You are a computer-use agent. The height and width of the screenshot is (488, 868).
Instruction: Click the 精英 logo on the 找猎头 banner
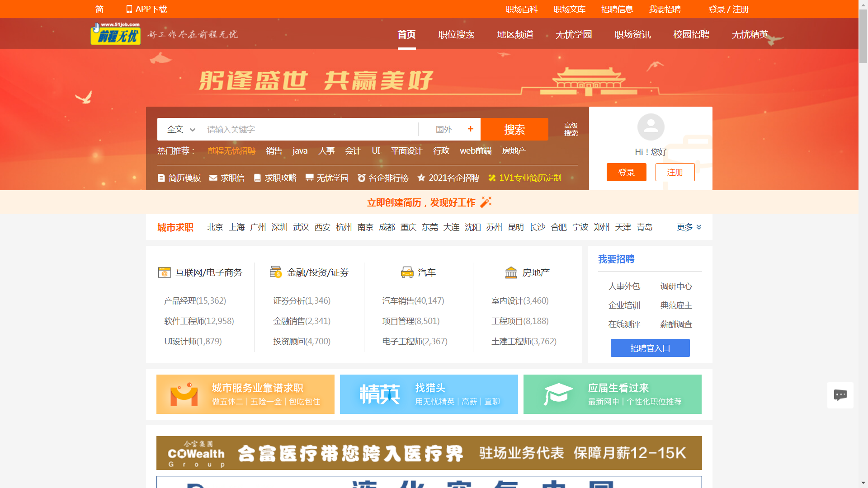pos(380,394)
